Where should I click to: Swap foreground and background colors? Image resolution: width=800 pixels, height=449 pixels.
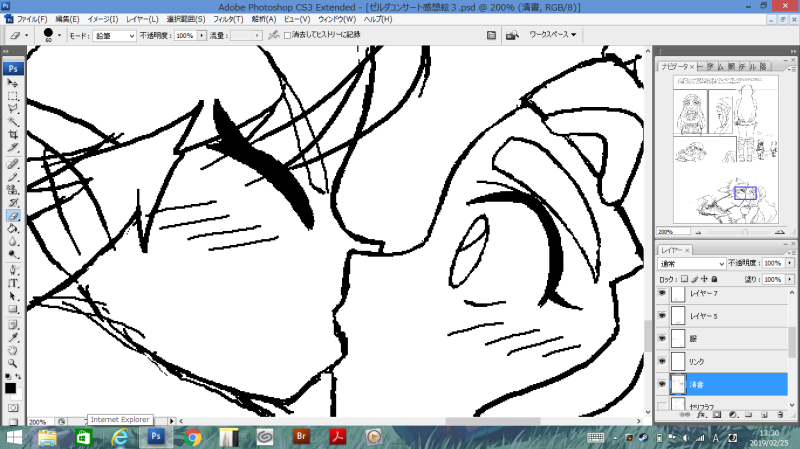coord(18,377)
